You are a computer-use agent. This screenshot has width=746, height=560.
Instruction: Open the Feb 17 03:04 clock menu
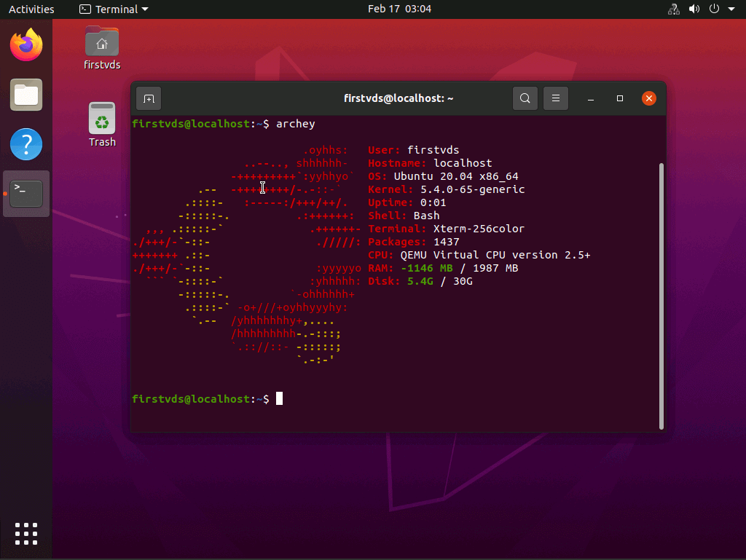tap(400, 9)
